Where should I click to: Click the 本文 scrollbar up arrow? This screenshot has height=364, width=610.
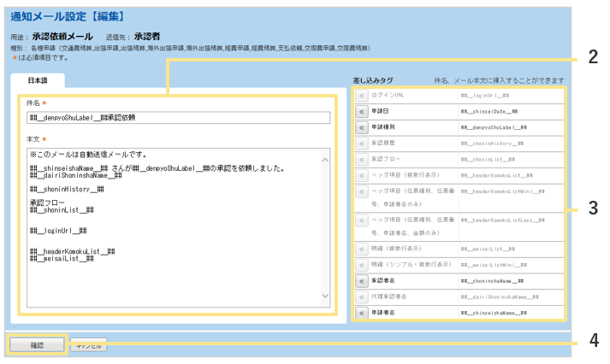point(325,159)
